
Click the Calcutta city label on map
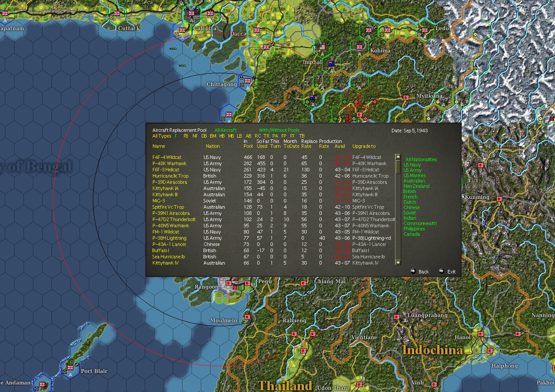[205, 28]
